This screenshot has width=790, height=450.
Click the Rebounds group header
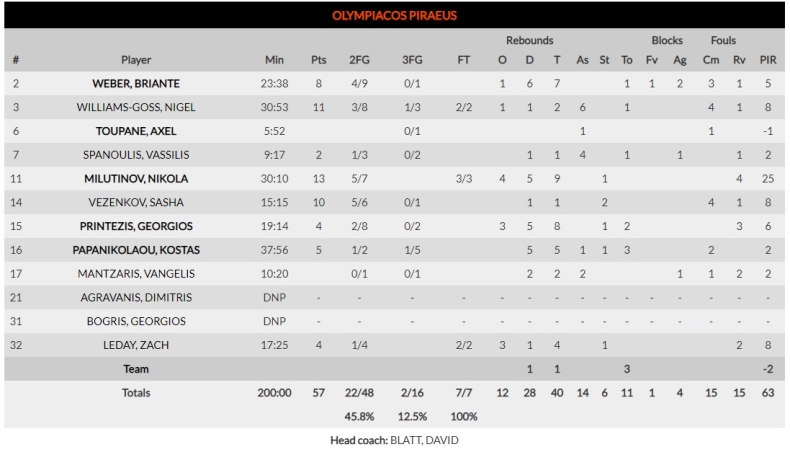[529, 41]
